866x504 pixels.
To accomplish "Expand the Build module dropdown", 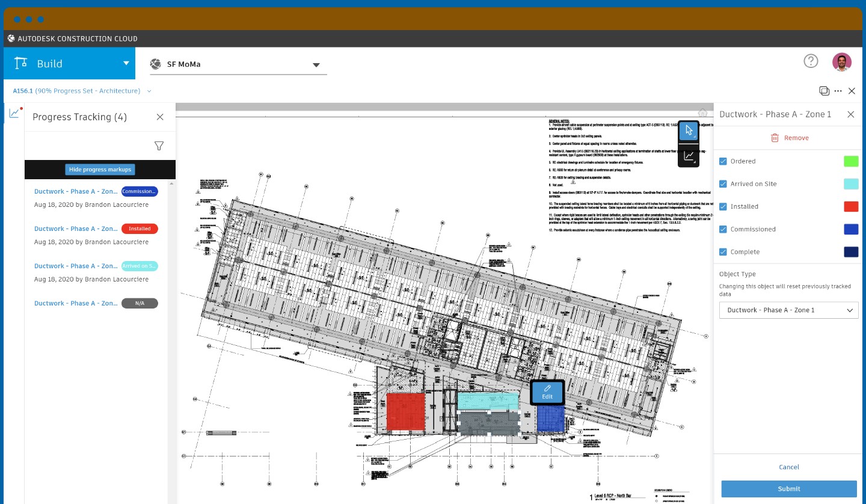I will (126, 63).
